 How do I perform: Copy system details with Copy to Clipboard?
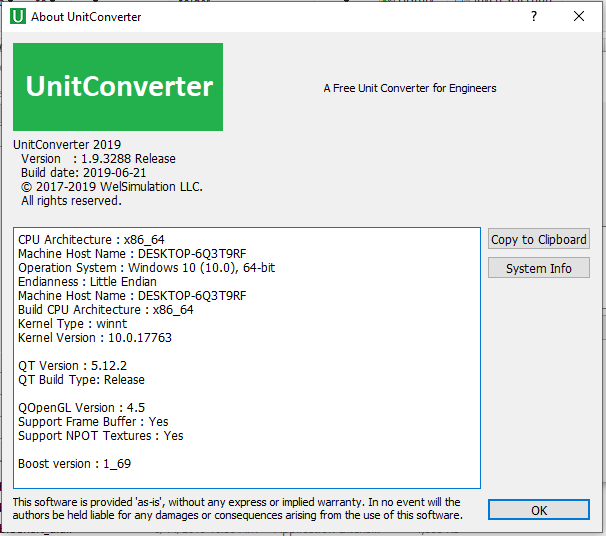539,239
